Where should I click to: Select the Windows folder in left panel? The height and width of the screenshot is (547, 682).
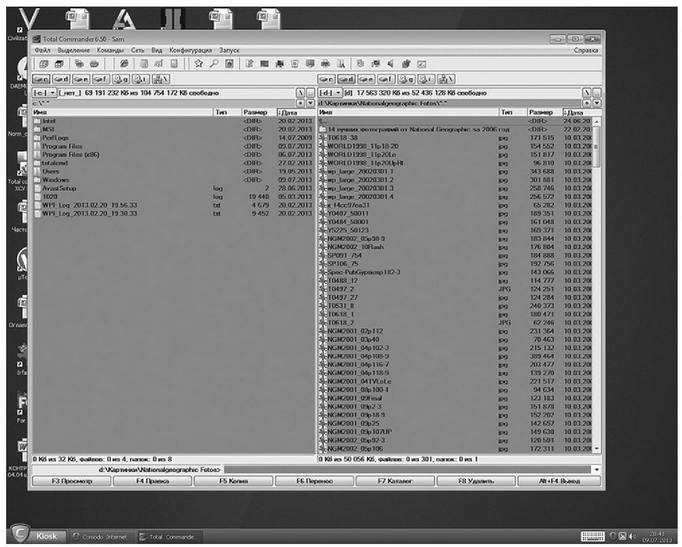173,180
